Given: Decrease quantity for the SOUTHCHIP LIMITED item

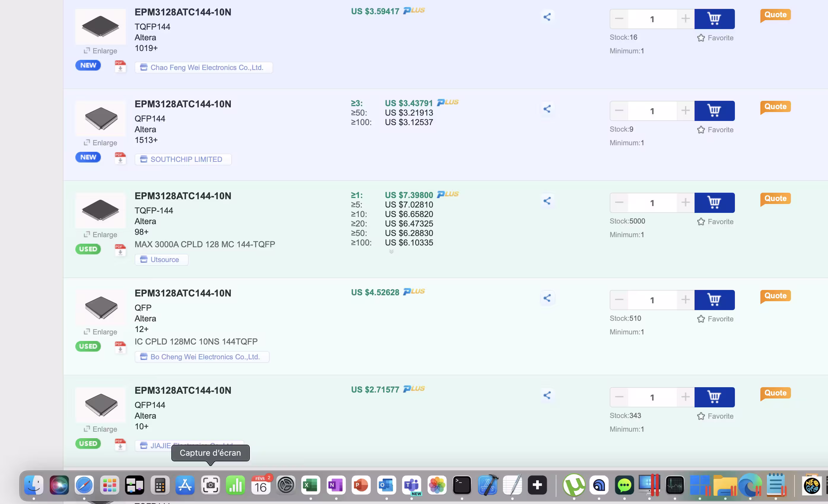Looking at the screenshot, I should pyautogui.click(x=619, y=111).
